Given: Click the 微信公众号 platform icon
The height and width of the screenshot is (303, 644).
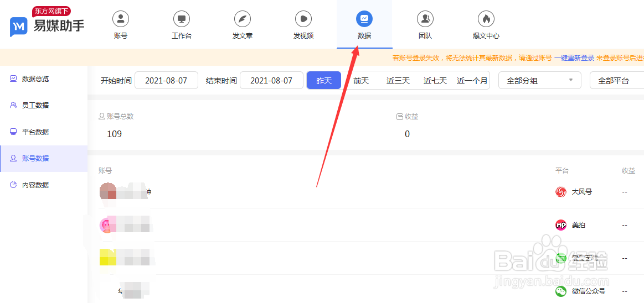Looking at the screenshot, I should [560, 291].
